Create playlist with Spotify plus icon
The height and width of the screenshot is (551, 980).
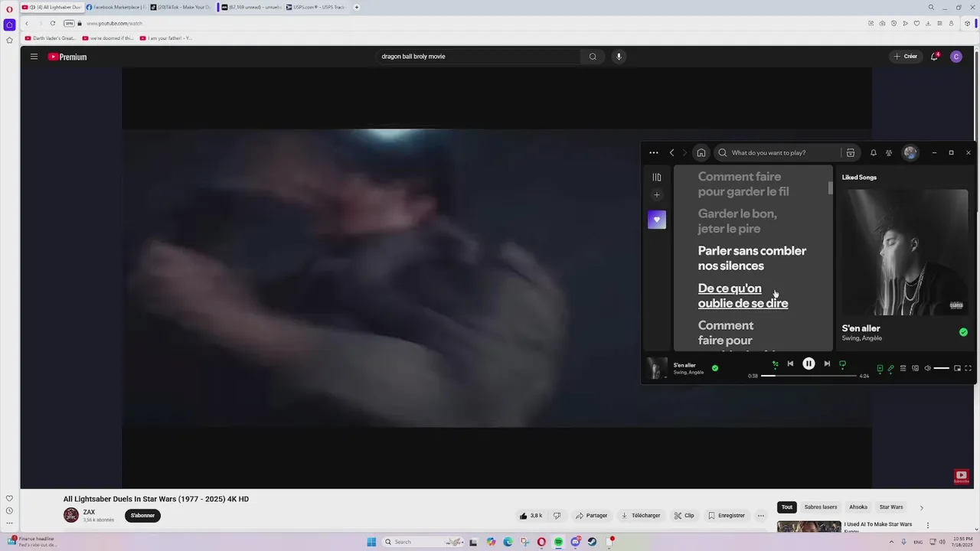tap(657, 195)
